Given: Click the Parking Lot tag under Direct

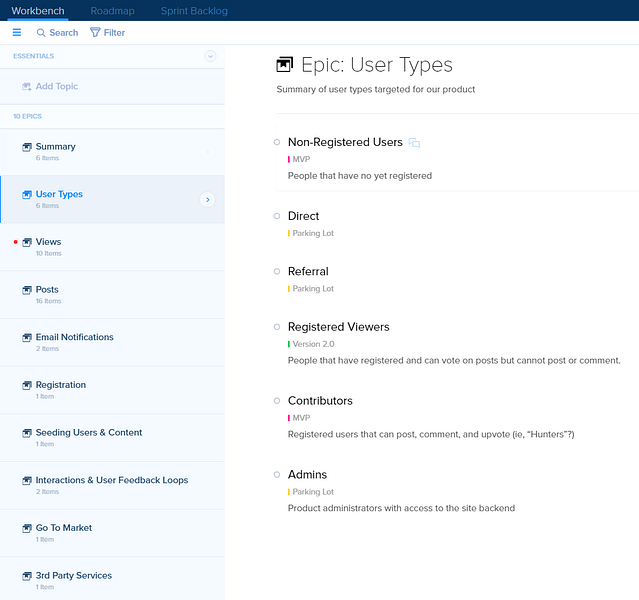Looking at the screenshot, I should click(311, 233).
